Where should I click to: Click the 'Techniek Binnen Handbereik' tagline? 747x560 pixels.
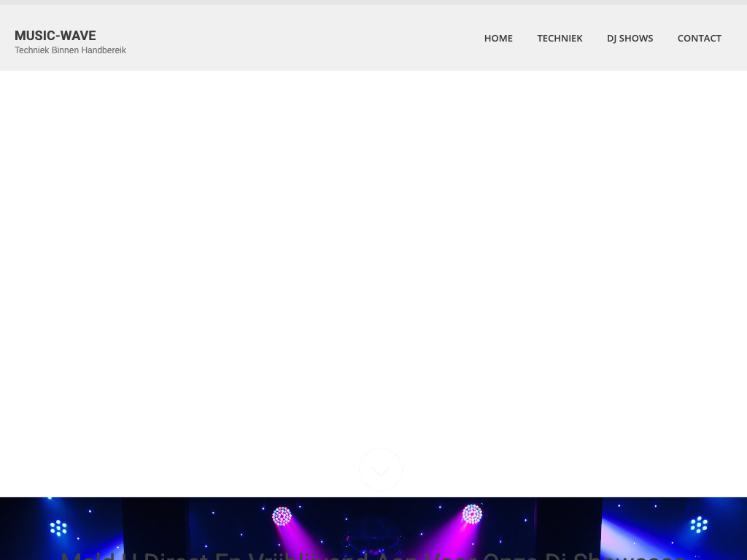pos(70,50)
